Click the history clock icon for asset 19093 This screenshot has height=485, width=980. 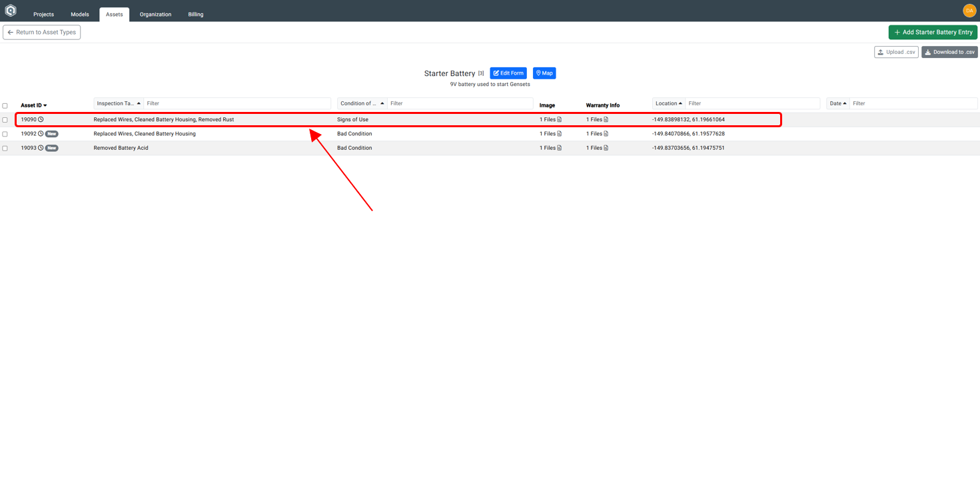click(x=41, y=148)
